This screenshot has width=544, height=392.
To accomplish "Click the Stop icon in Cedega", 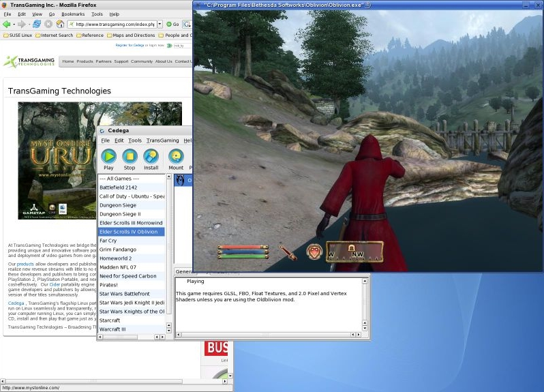I will pos(130,157).
